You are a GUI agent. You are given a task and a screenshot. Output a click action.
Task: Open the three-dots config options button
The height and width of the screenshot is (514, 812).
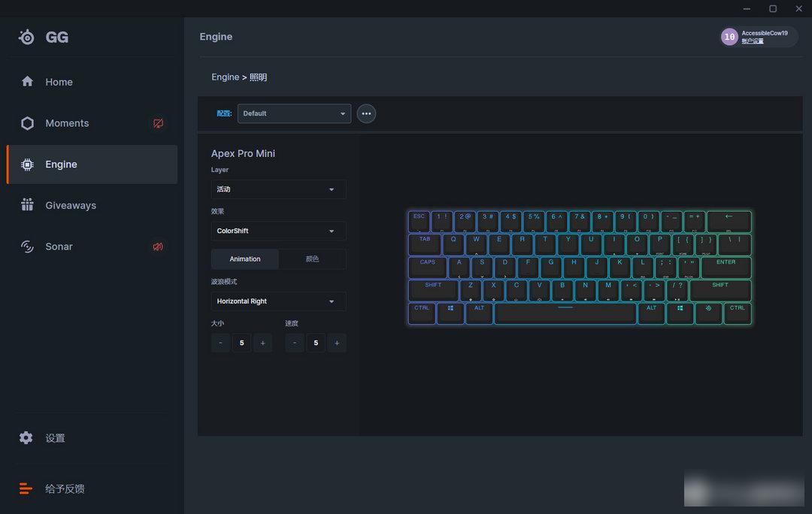click(366, 113)
